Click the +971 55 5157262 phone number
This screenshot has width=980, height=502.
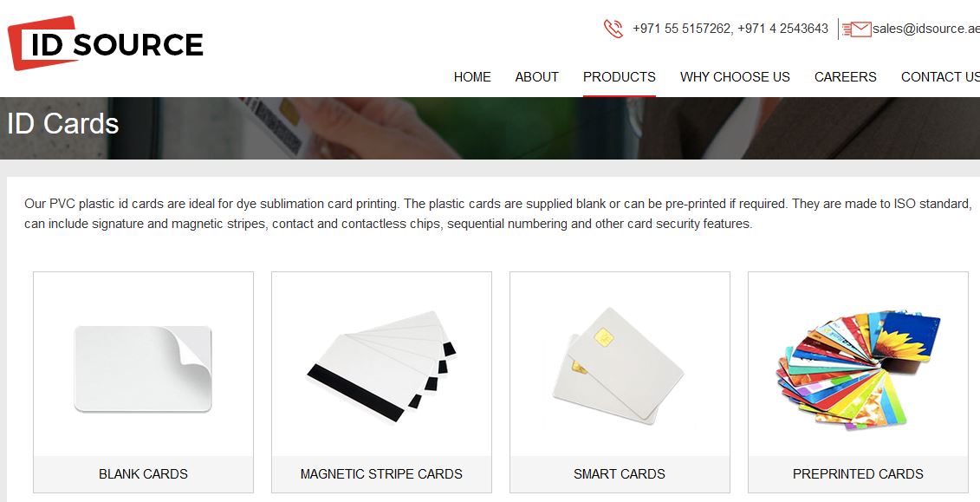click(x=681, y=29)
